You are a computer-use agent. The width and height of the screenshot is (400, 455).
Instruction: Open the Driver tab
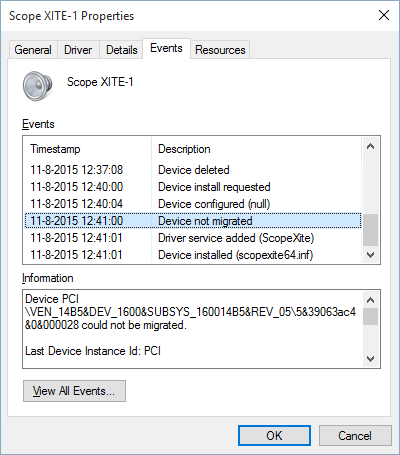(x=78, y=50)
